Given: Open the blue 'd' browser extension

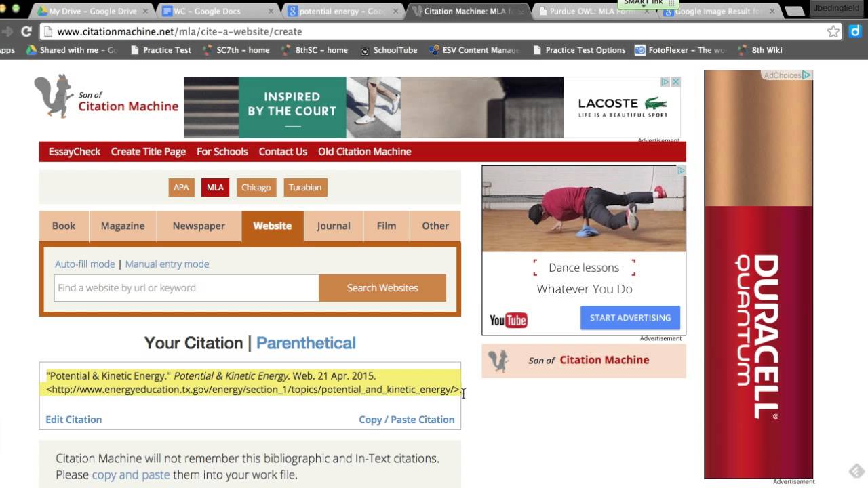Looking at the screenshot, I should [856, 31].
